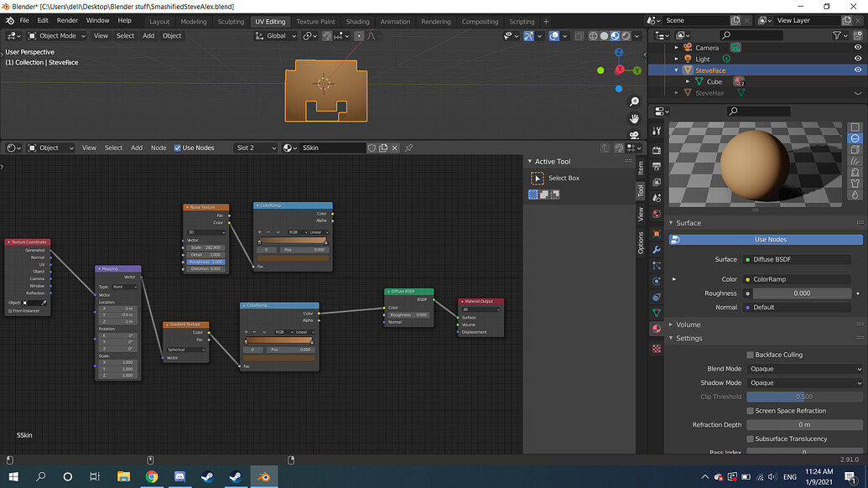Viewport: 868px width, 488px height.
Task: Hide the Camera in outliner
Action: point(857,48)
